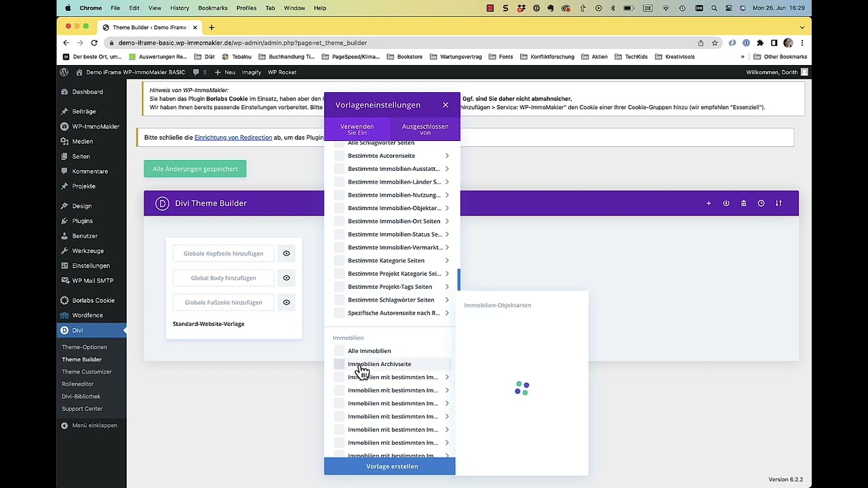868x488 pixels.
Task: Open the TechKids bookmarks folder
Action: coord(631,57)
